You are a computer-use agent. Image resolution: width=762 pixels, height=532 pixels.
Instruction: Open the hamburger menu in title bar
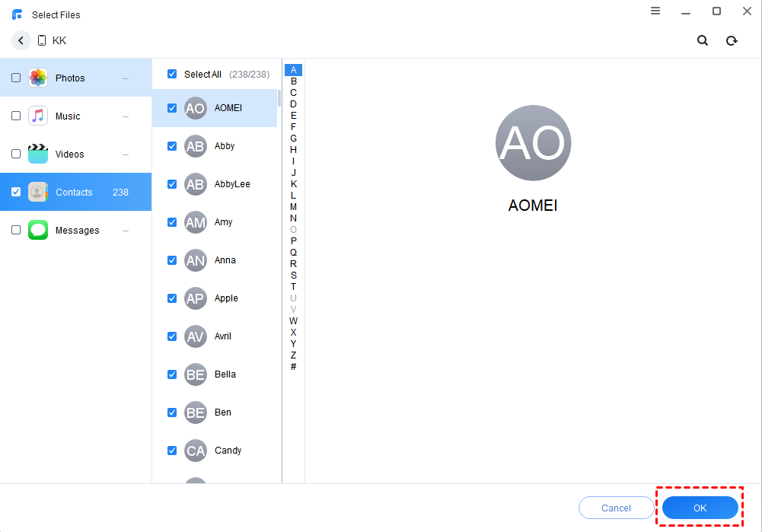coord(655,11)
